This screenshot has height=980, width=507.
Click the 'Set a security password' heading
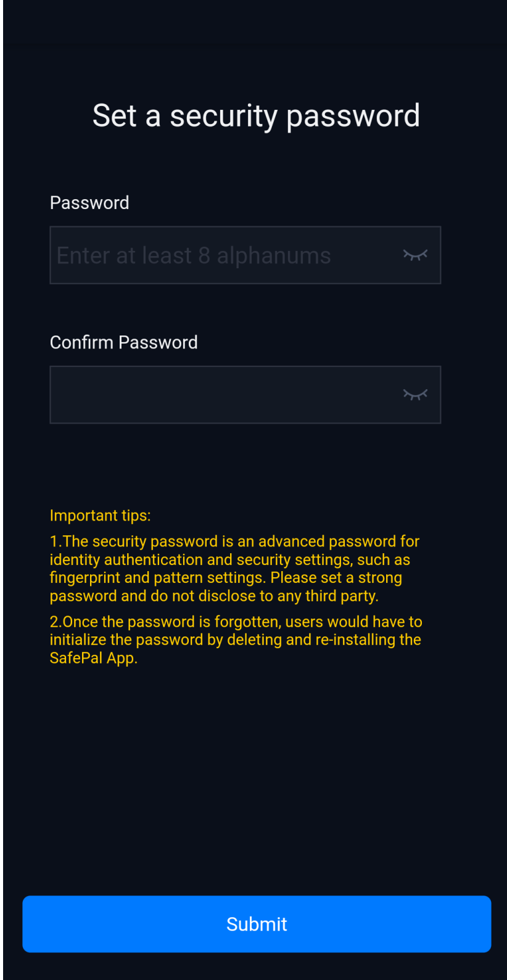click(257, 115)
